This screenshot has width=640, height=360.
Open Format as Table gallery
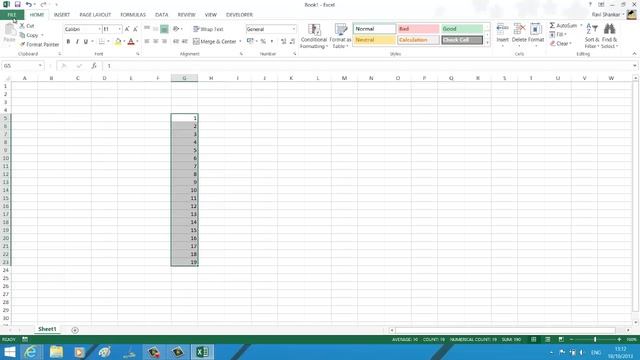340,36
